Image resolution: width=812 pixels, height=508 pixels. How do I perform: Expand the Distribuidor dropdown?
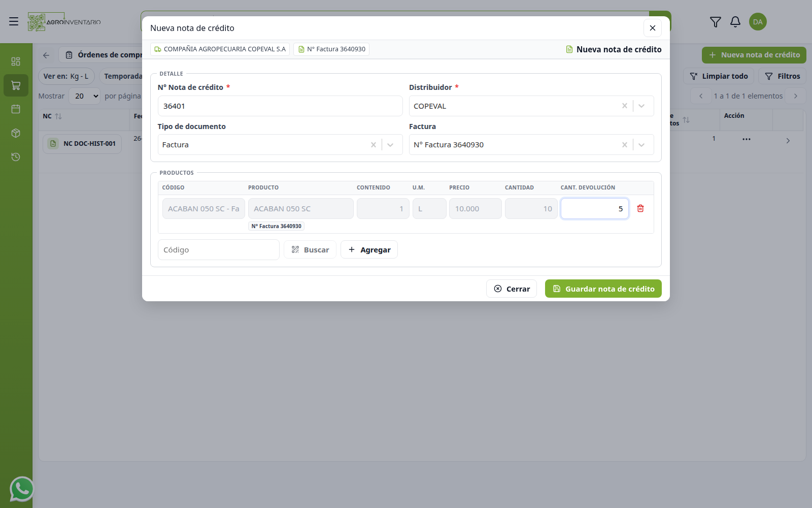pyautogui.click(x=641, y=106)
